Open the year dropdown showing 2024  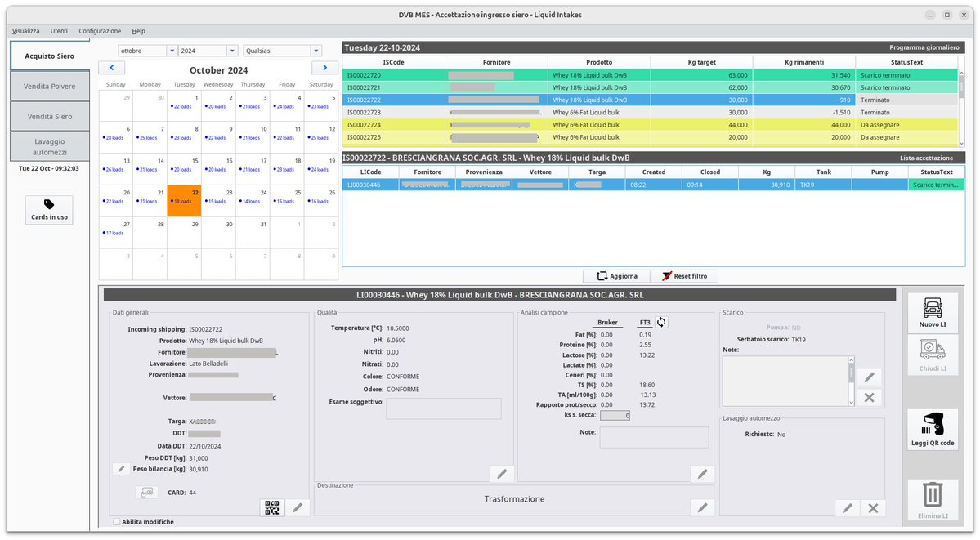(x=208, y=51)
